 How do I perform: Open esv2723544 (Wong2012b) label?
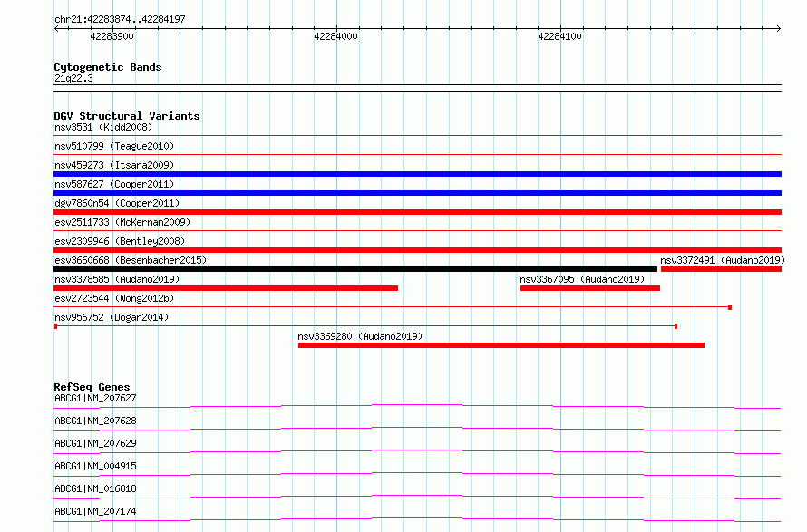coord(114,298)
